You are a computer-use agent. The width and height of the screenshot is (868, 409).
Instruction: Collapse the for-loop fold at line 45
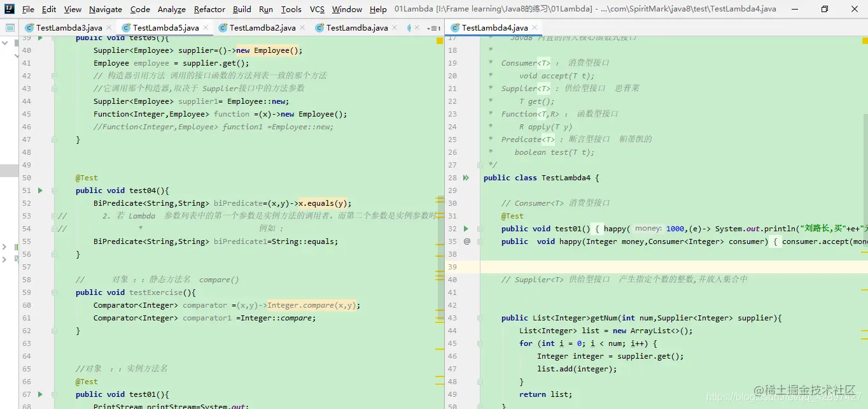(x=481, y=343)
